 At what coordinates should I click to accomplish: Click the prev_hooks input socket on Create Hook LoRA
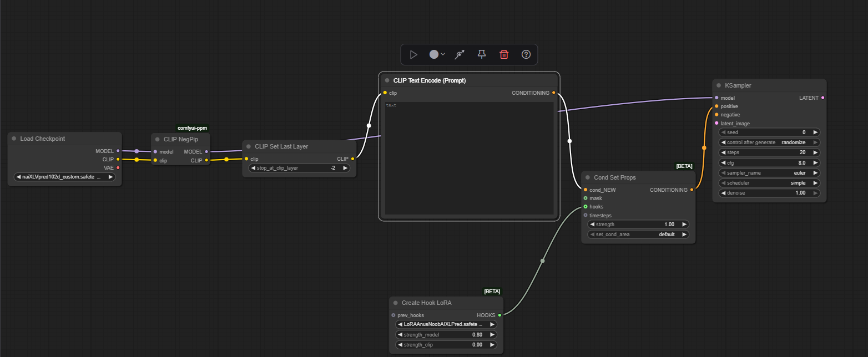coord(393,315)
